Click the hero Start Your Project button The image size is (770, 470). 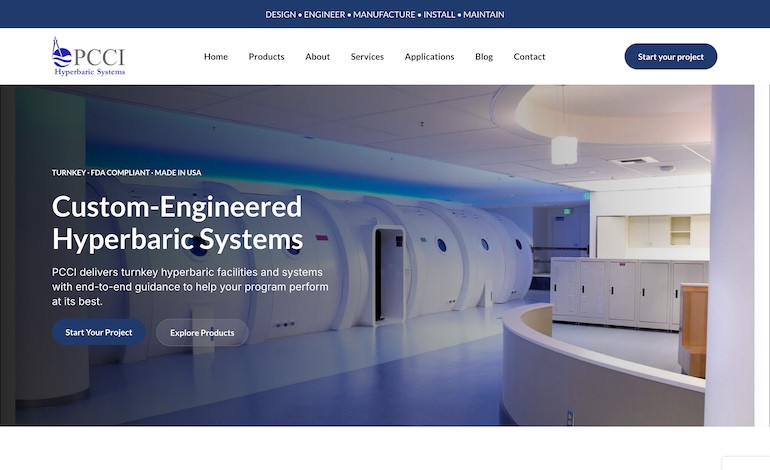coord(99,332)
